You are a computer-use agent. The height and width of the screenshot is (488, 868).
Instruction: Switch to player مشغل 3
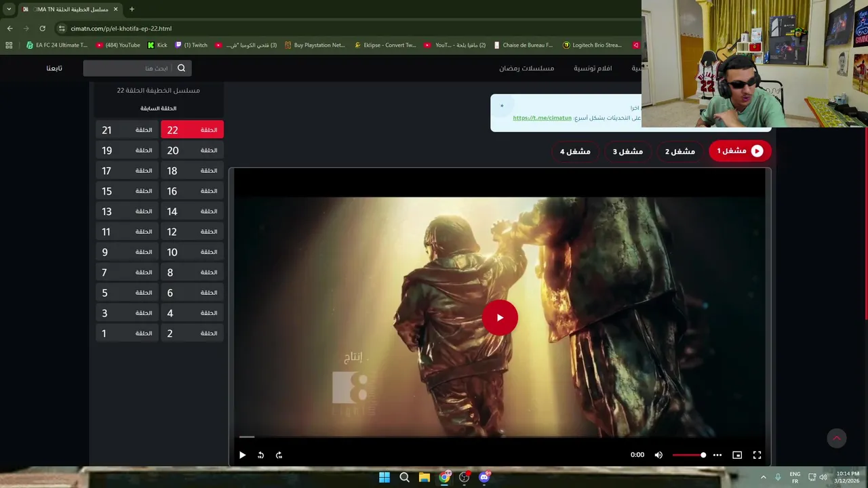point(628,151)
